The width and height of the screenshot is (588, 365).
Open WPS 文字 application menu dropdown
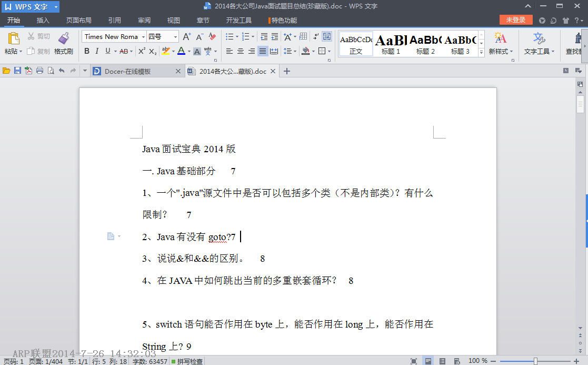coord(56,7)
